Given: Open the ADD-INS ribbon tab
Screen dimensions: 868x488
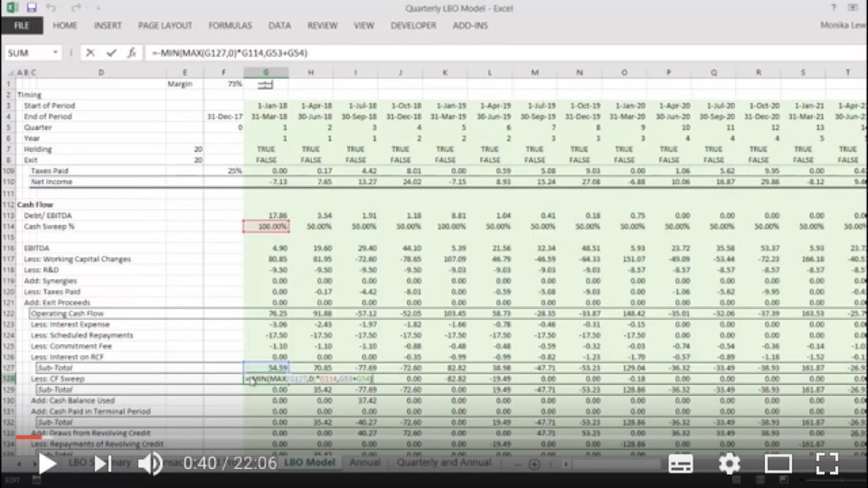Looking at the screenshot, I should click(x=470, y=26).
